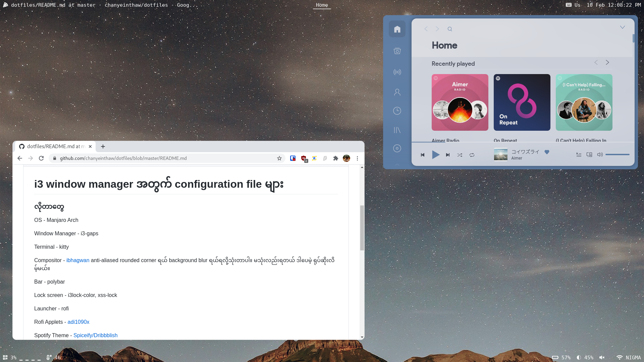This screenshot has width=644, height=362.
Task: Open uBlock Origin extension with badge
Action: tap(304, 159)
